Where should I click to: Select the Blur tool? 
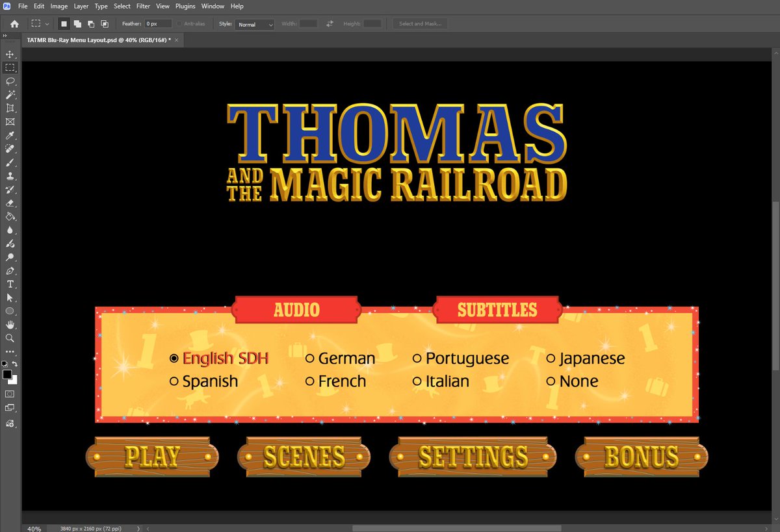tap(10, 230)
